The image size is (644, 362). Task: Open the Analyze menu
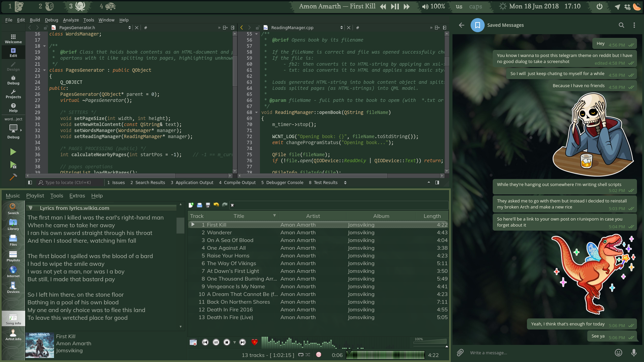tap(71, 20)
